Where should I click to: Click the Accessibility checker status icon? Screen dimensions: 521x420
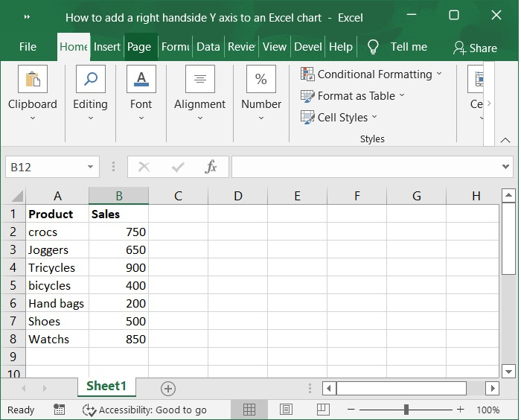point(89,410)
